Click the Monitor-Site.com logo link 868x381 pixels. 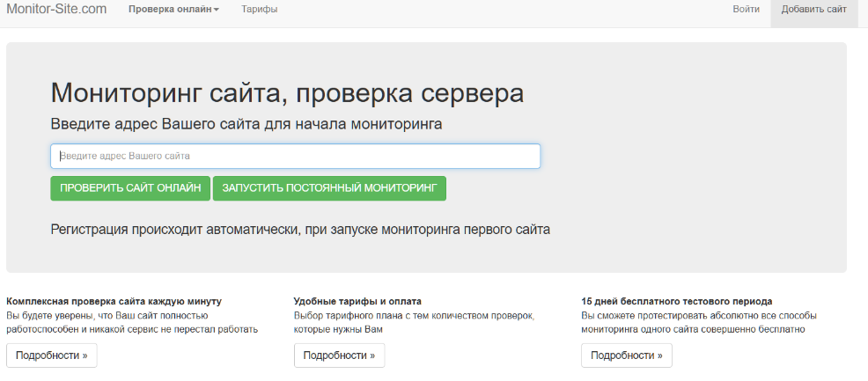[x=56, y=10]
